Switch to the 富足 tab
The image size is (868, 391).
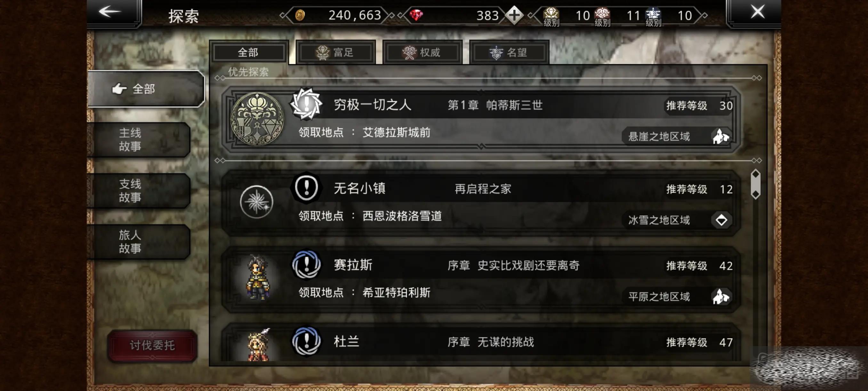coord(335,52)
